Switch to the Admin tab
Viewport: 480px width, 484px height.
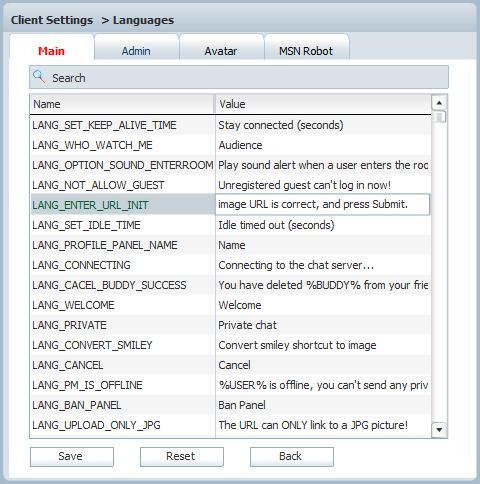tap(136, 51)
